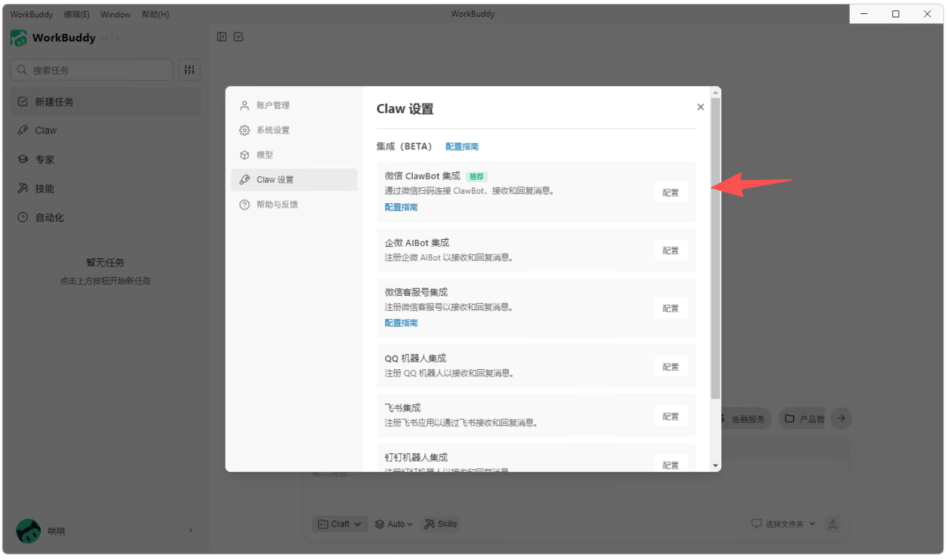This screenshot has width=948, height=560.
Task: Maximize the WorkBuddy window
Action: pyautogui.click(x=896, y=14)
